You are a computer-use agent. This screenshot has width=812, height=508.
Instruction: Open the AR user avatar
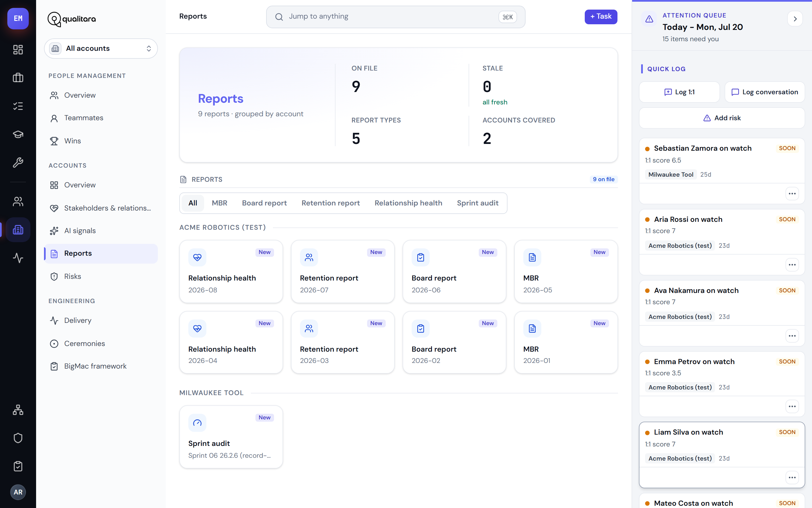point(18,492)
